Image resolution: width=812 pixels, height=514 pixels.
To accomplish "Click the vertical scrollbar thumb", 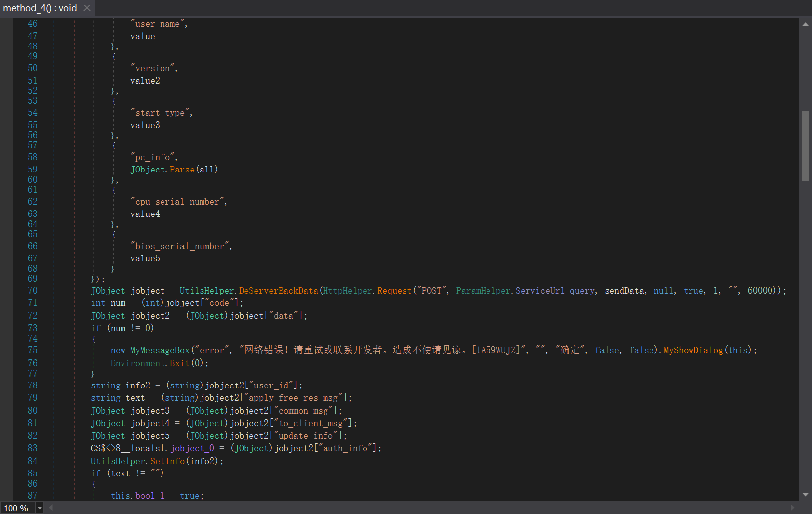I will click(x=806, y=146).
